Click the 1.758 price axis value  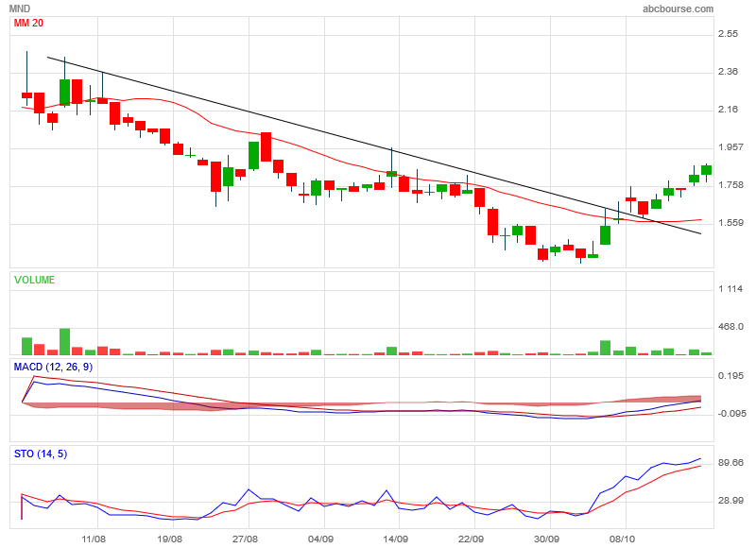[x=730, y=185]
